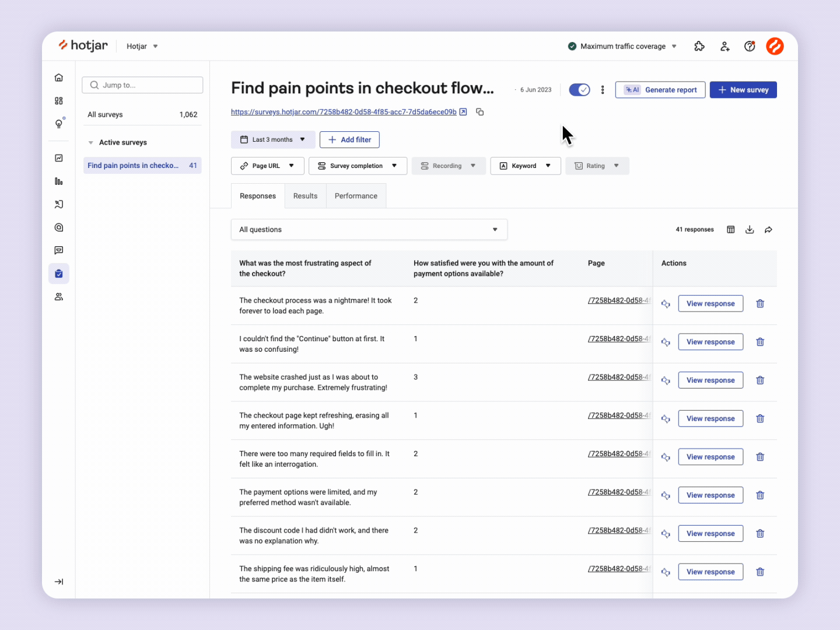Click the AI Generate report button
Screen dimensions: 840x630
coord(660,90)
